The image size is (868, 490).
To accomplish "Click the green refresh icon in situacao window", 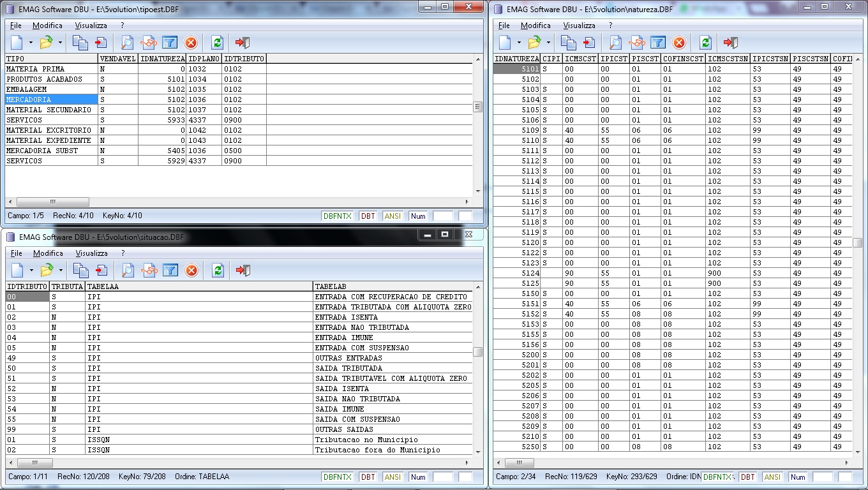I will 218,271.
